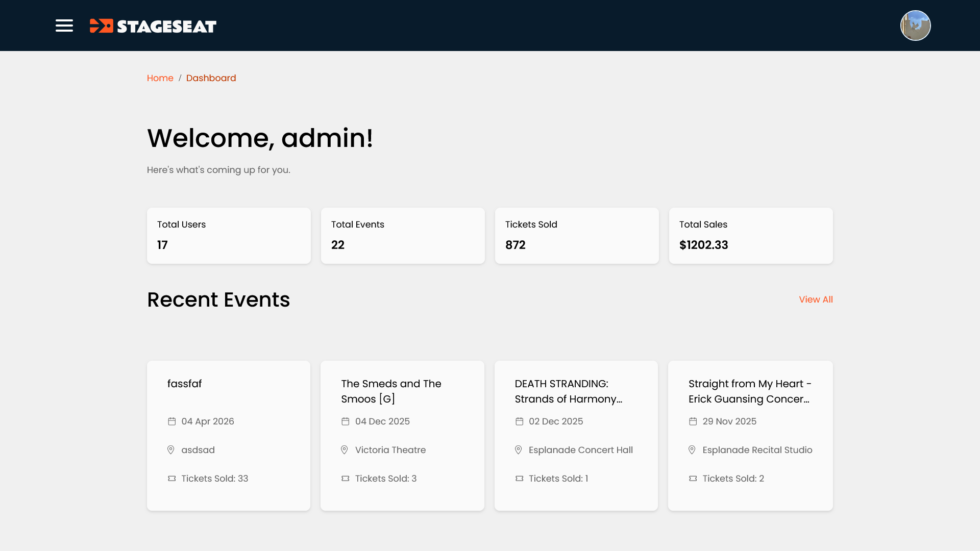Click the calendar icon for 29 Nov 2025
Viewport: 980px width, 551px height.
693,421
